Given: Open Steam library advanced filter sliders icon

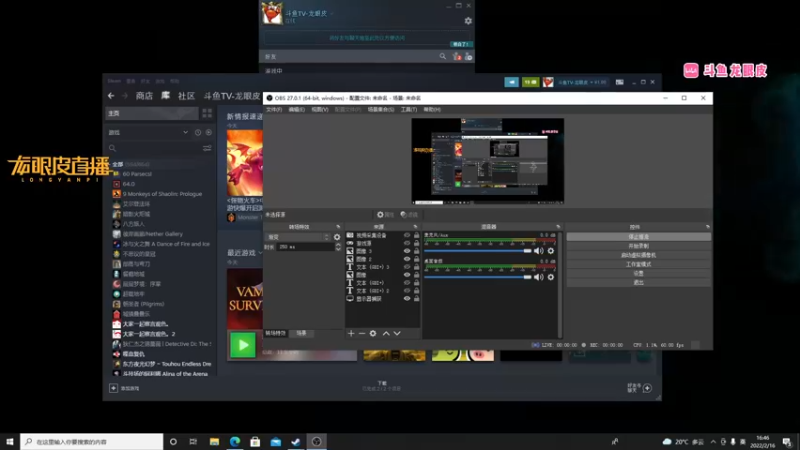Looking at the screenshot, I should coord(207,148).
